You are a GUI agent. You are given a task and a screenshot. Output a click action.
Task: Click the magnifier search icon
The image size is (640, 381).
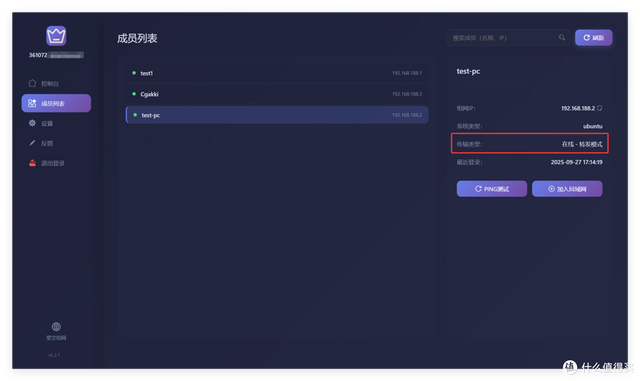pos(562,38)
